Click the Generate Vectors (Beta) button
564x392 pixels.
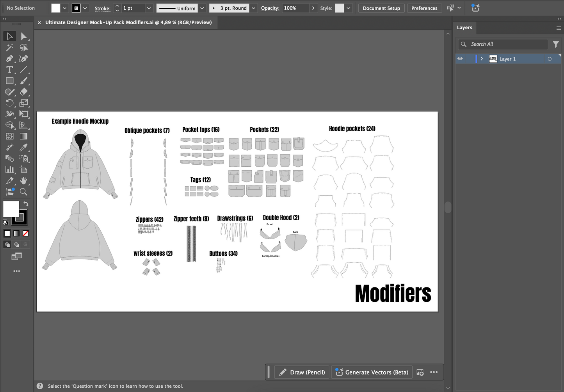pos(372,372)
